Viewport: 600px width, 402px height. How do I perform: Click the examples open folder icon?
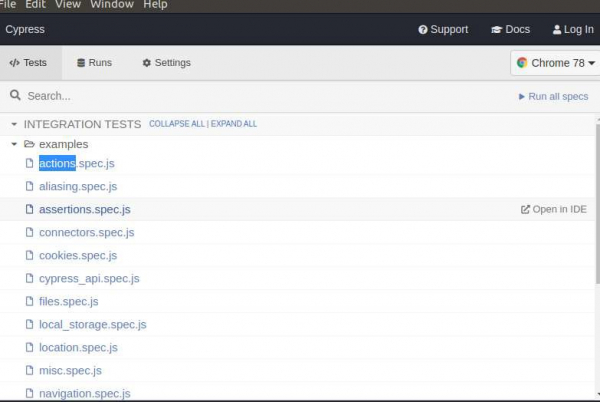click(x=29, y=144)
